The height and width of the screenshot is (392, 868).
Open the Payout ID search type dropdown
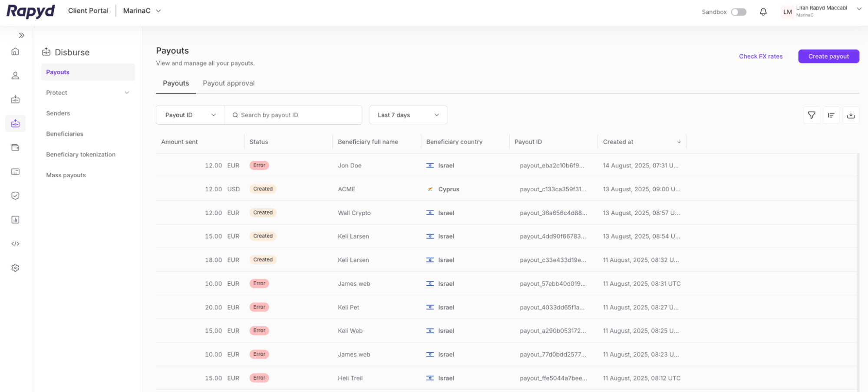pos(189,115)
